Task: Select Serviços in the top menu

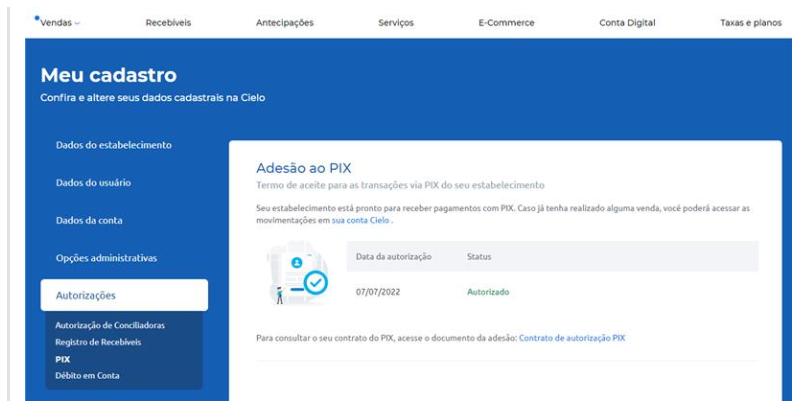Action: [395, 22]
